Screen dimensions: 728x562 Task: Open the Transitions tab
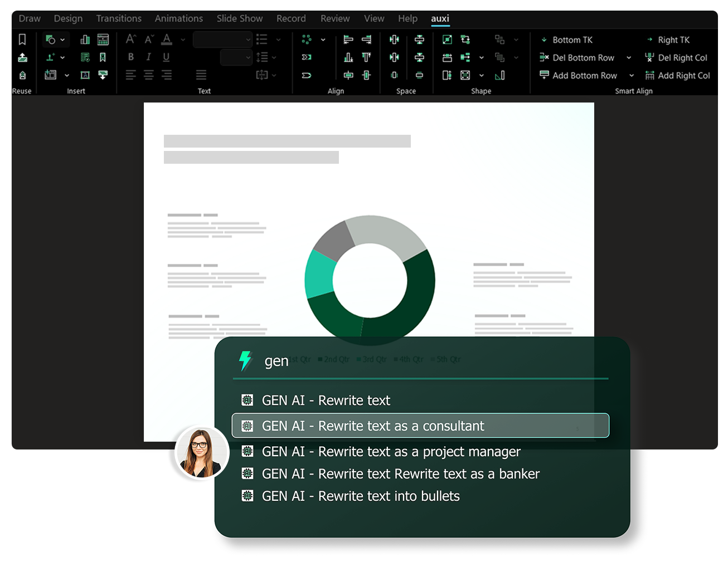(119, 18)
